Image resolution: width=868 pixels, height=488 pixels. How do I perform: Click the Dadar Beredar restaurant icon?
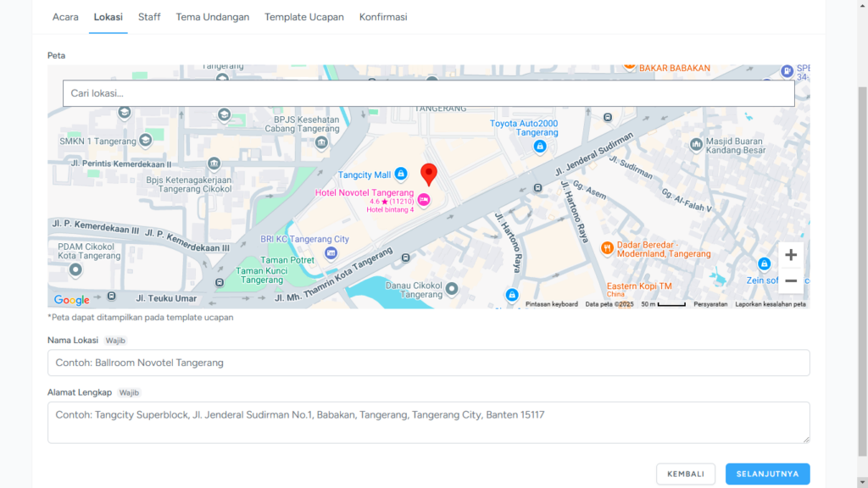click(x=607, y=247)
